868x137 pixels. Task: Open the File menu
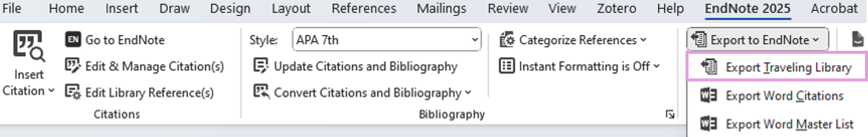pos(11,8)
